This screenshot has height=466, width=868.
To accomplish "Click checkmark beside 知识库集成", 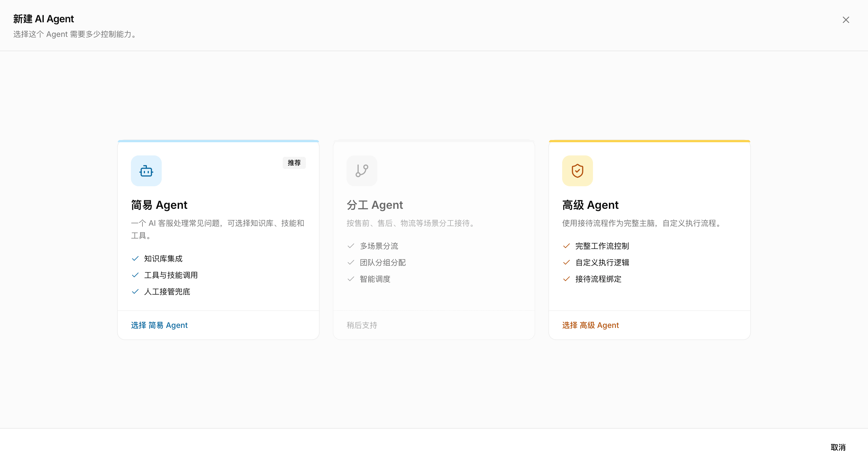I will click(x=135, y=258).
